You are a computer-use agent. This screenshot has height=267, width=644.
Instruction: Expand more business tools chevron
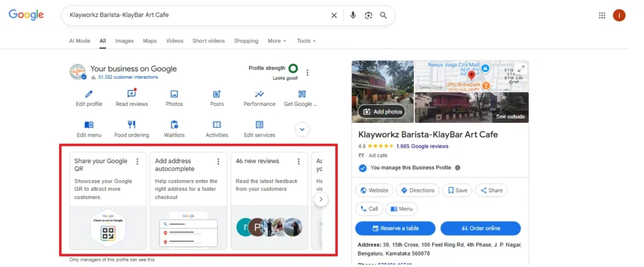tap(303, 129)
